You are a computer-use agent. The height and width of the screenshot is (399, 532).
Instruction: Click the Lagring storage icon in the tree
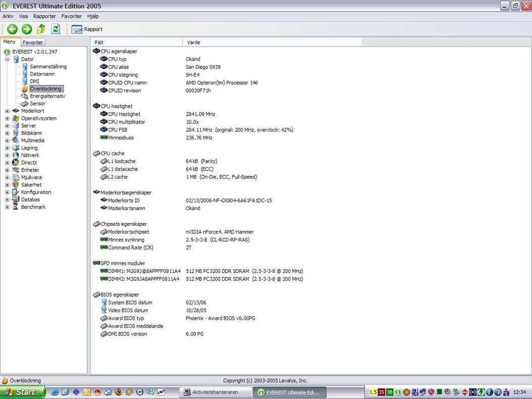click(x=16, y=147)
